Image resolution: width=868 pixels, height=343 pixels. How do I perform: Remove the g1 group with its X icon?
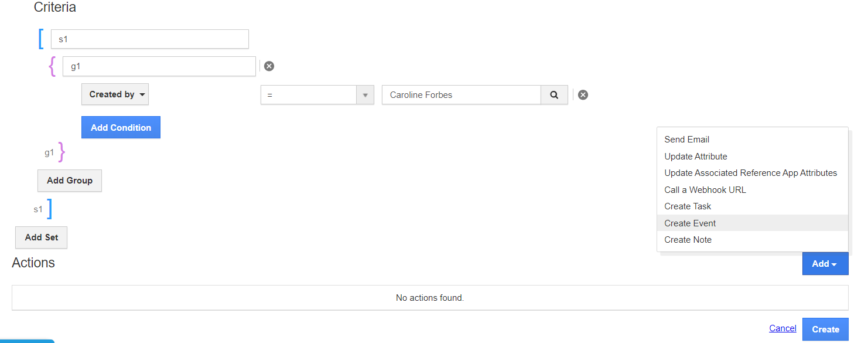[x=269, y=66]
